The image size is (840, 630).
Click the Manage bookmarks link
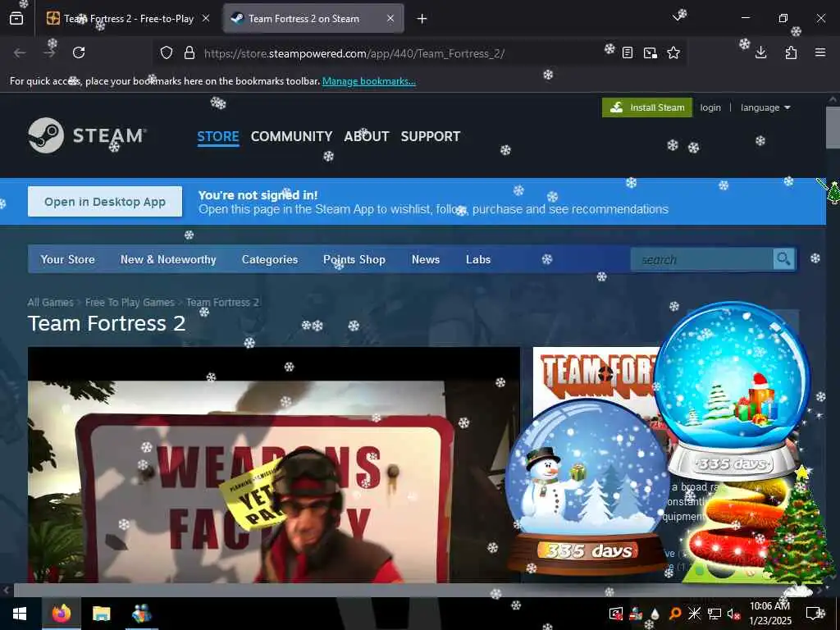point(368,81)
